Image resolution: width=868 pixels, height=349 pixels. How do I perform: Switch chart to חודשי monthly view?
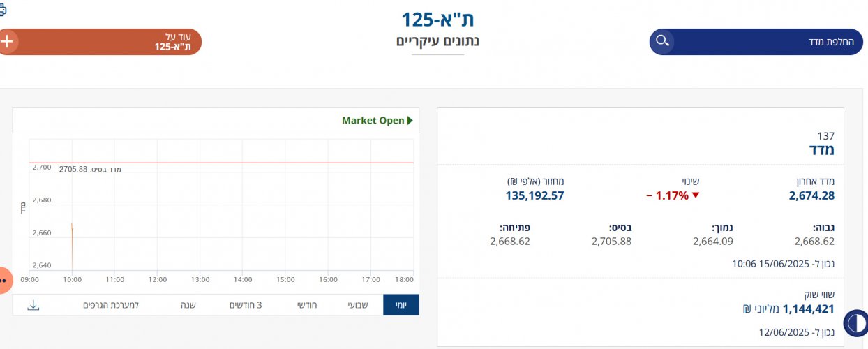pos(309,305)
